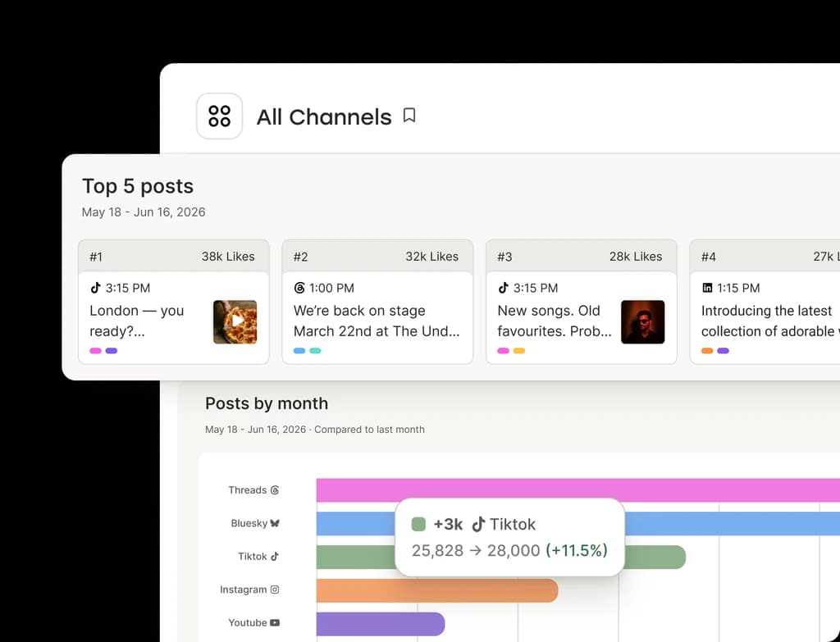Click the '+3k' value in the tooltip

tap(448, 524)
